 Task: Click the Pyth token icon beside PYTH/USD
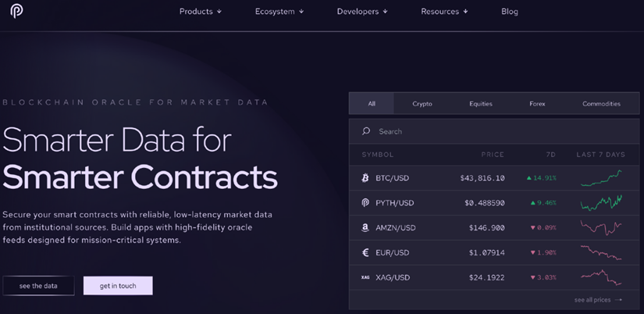click(365, 202)
